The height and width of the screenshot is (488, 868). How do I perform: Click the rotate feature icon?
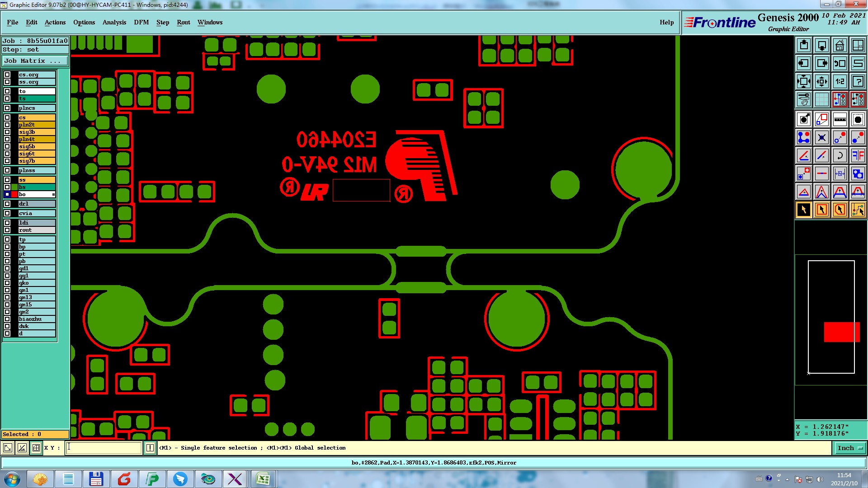(x=840, y=155)
